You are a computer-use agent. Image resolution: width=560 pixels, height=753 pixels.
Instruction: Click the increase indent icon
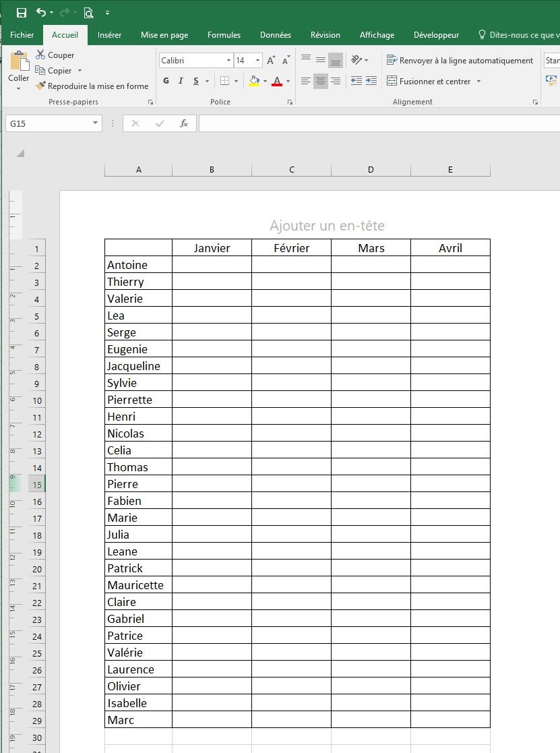coord(371,81)
